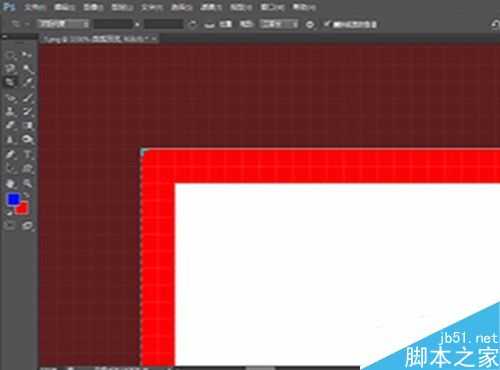Open the crop overlay view dropdown
This screenshot has height=370, width=500.
point(279,24)
